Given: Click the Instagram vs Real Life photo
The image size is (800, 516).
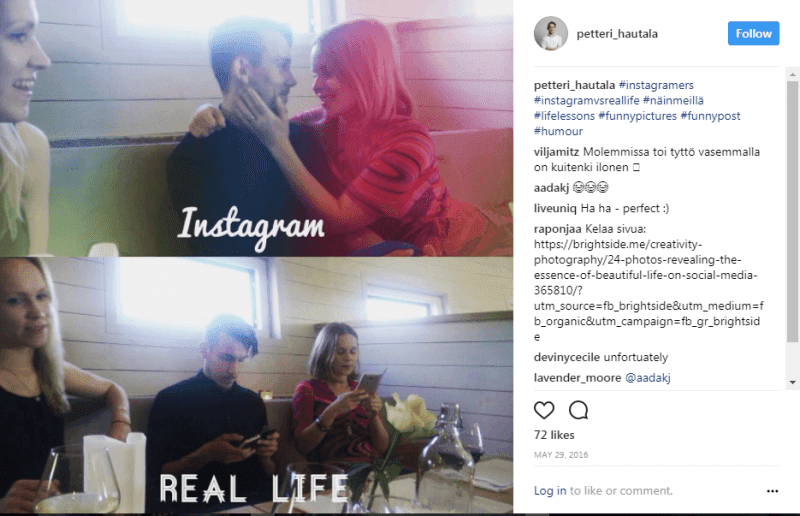Looking at the screenshot, I should click(257, 257).
